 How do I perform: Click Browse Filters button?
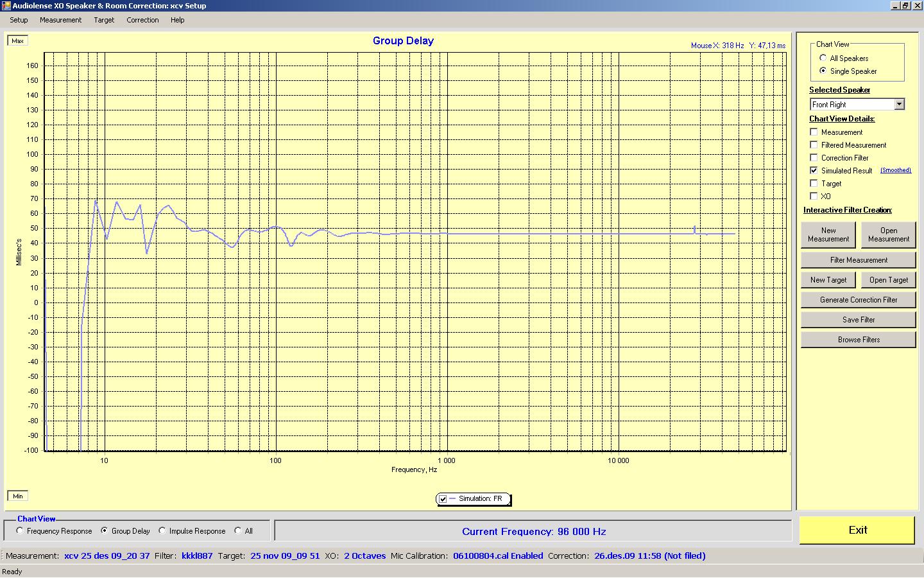(859, 340)
